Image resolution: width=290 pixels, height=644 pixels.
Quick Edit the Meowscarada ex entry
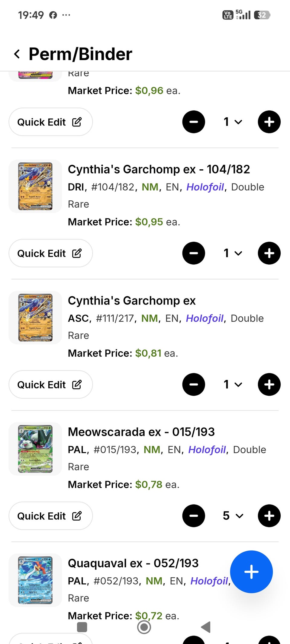point(50,516)
